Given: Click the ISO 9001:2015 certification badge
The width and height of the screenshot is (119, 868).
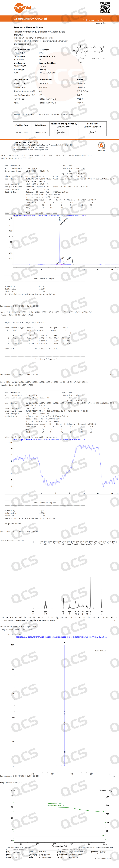Looking at the screenshot, I should point(101,146).
